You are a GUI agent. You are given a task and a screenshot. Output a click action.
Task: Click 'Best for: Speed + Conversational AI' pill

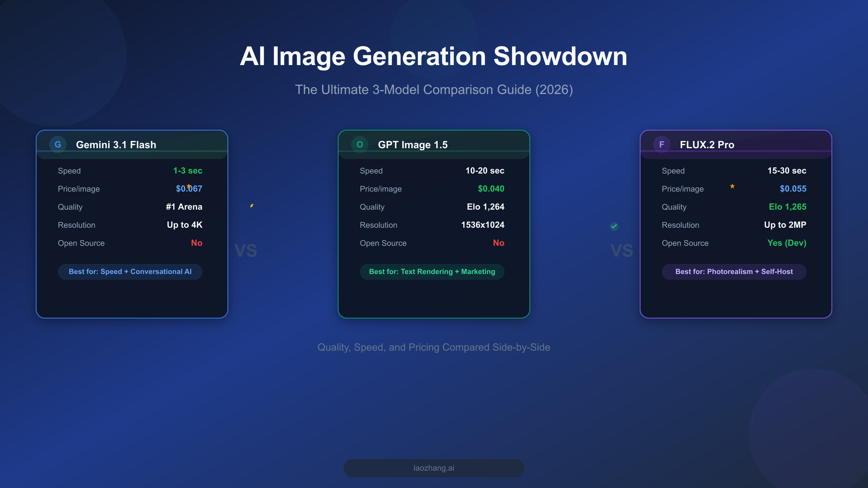[130, 271]
